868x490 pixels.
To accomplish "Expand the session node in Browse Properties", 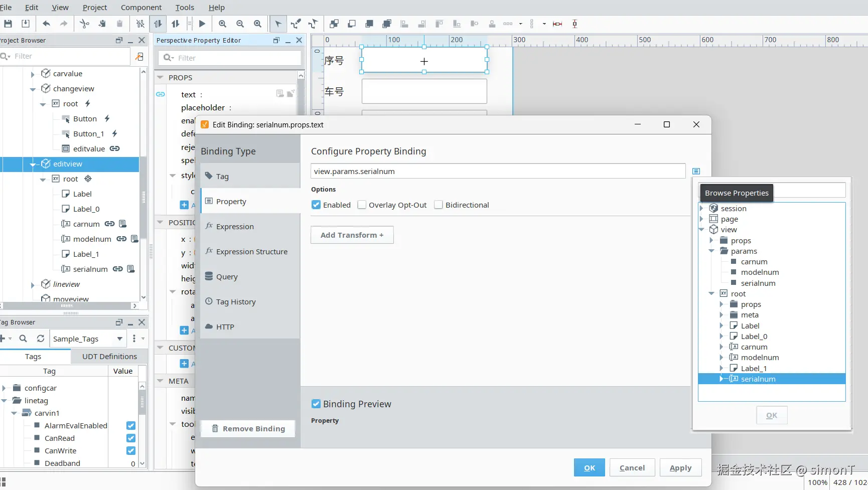I will (702, 208).
